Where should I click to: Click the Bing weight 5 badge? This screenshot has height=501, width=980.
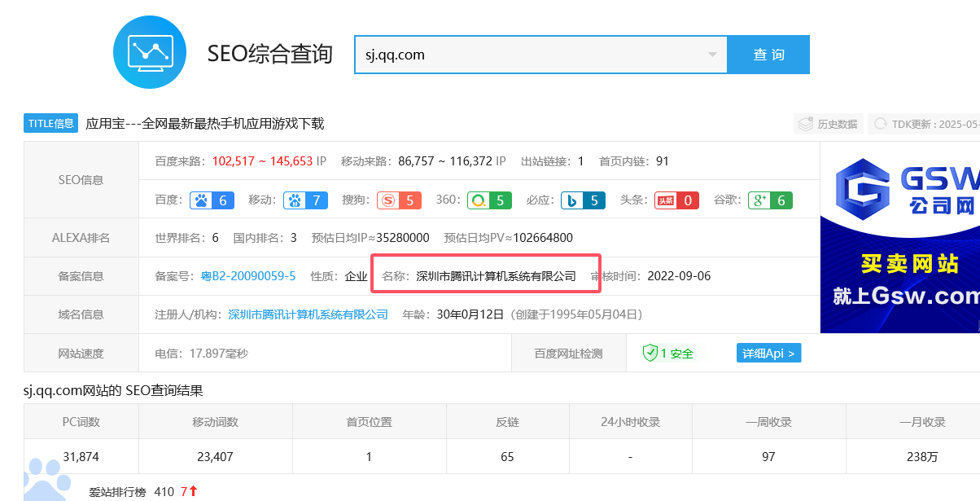point(583,200)
